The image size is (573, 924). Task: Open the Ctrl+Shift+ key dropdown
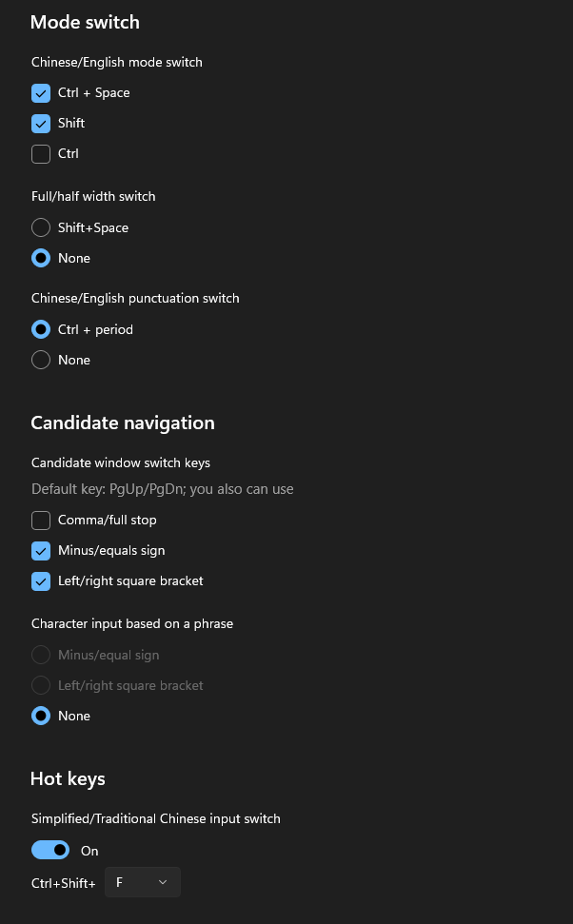pyautogui.click(x=142, y=882)
